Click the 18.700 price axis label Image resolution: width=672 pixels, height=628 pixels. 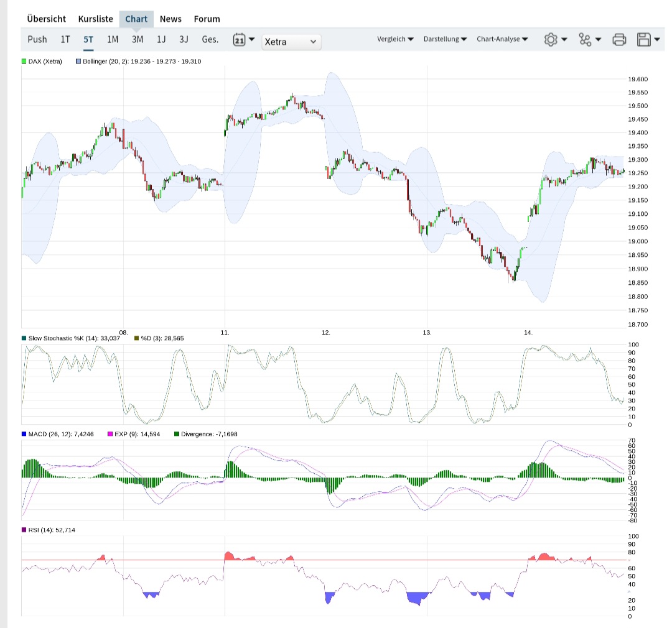638,325
